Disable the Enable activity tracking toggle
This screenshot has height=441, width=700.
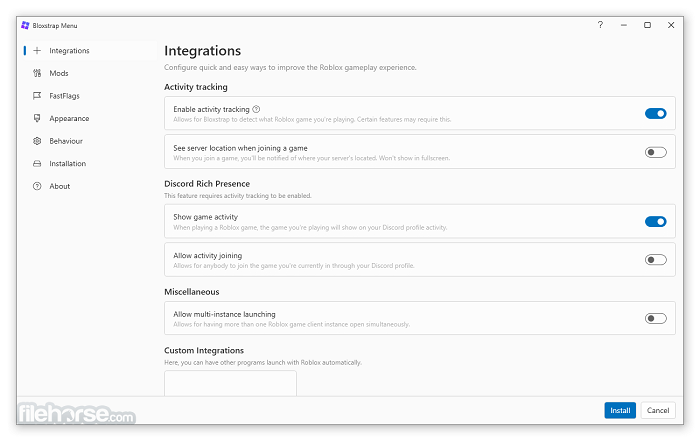click(x=655, y=114)
